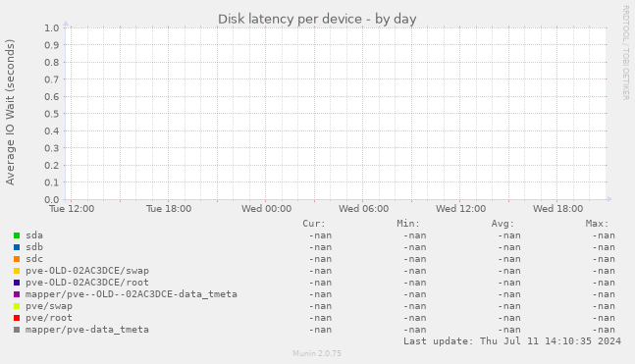Click the Wed 06:00 time axis label
The image size is (635, 364).
tap(363, 209)
